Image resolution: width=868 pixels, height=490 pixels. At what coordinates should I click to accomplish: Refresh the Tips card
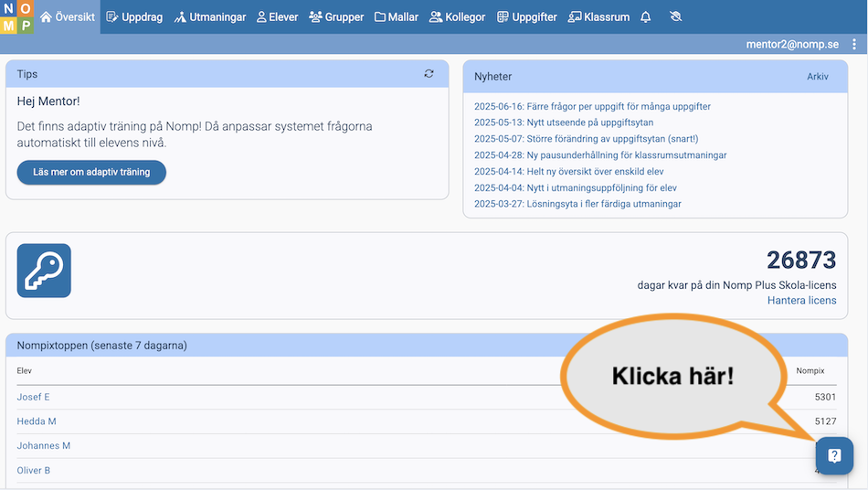tap(429, 74)
